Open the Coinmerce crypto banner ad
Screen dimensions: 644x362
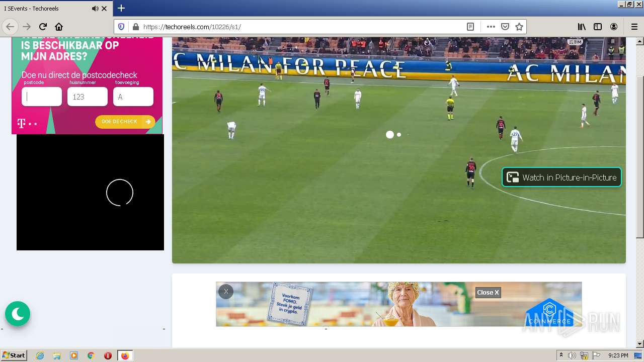(x=399, y=304)
